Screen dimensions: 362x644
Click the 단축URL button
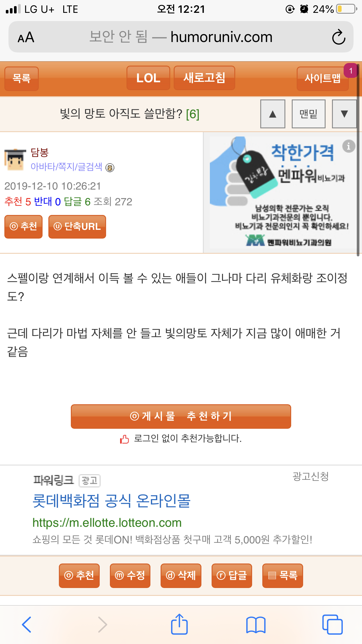[x=77, y=227]
